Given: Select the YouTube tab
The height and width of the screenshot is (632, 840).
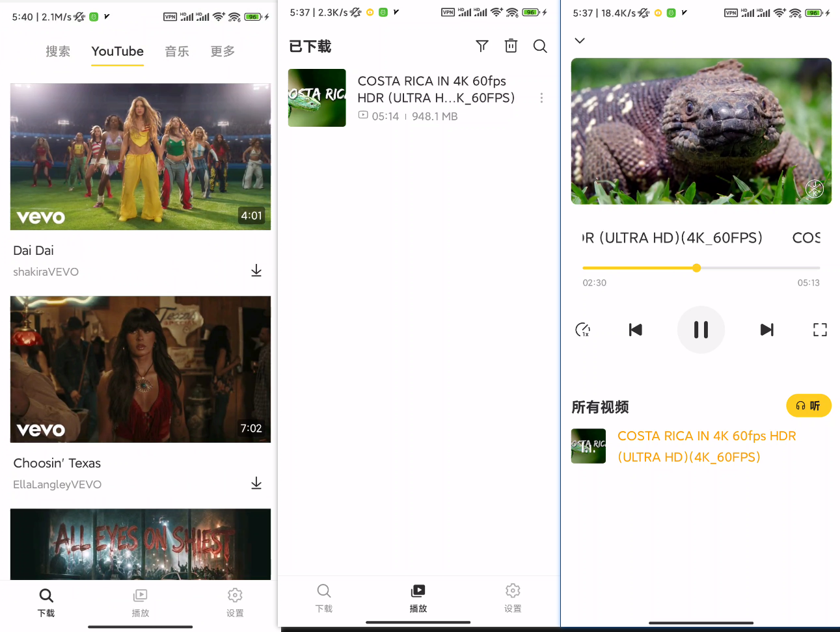Looking at the screenshot, I should pos(118,51).
